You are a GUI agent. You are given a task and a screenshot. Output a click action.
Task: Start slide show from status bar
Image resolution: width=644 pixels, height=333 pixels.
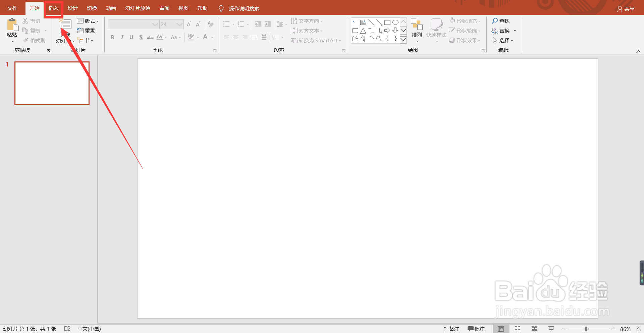point(551,329)
